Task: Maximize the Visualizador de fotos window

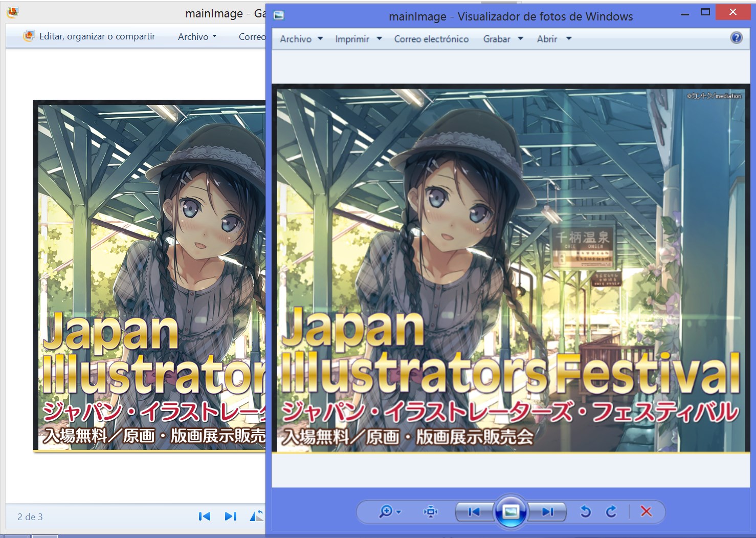Action: [705, 12]
